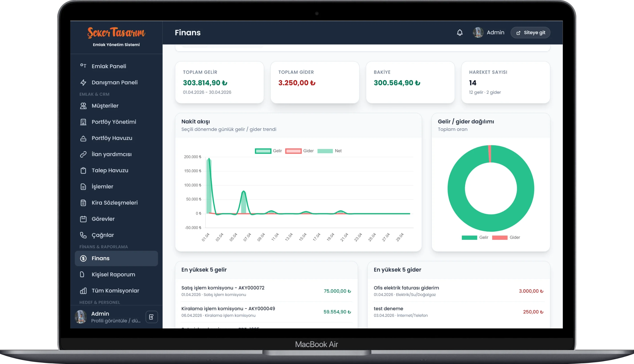
Task: Click the lightning Danışman Paneli icon
Action: tap(83, 82)
